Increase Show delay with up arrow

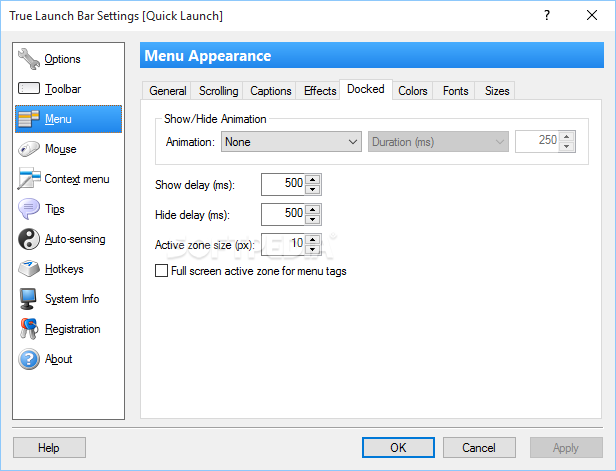[313, 180]
